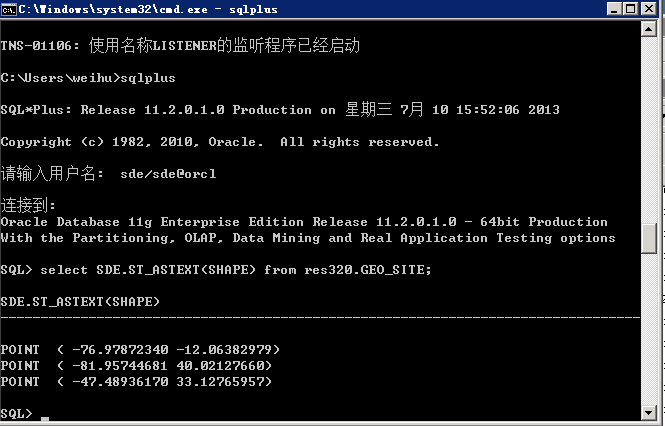Click the 'SDE.ST_ASTEXT(SHAPE)' column header
The height and width of the screenshot is (426, 665).
coord(80,302)
